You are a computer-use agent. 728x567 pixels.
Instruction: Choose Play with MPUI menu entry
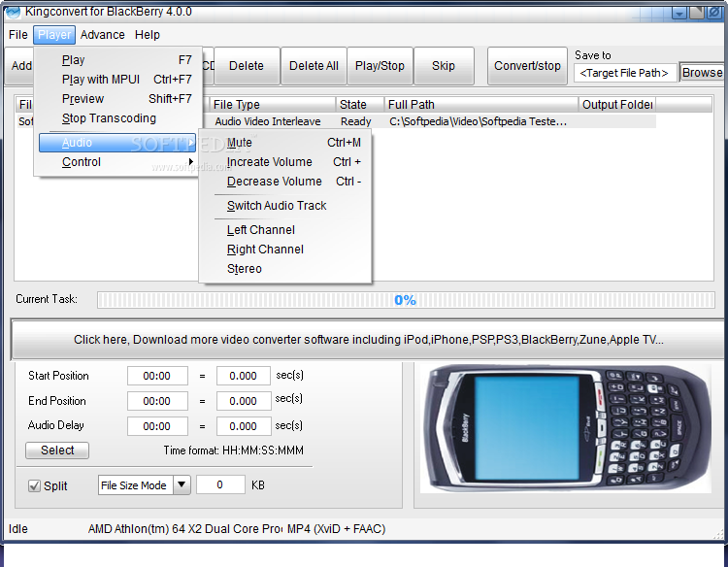coord(117,80)
